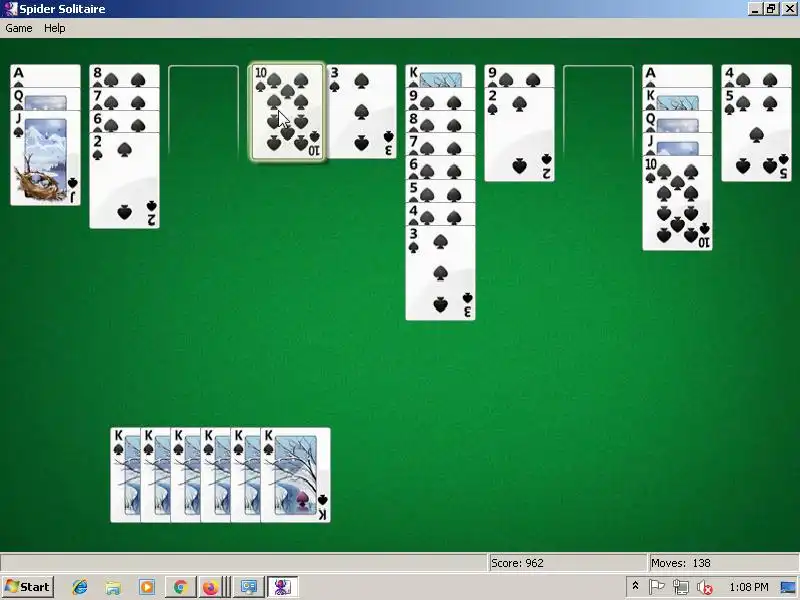Select the 3 of spades ending the long run
The image size is (800, 600).
click(x=440, y=273)
